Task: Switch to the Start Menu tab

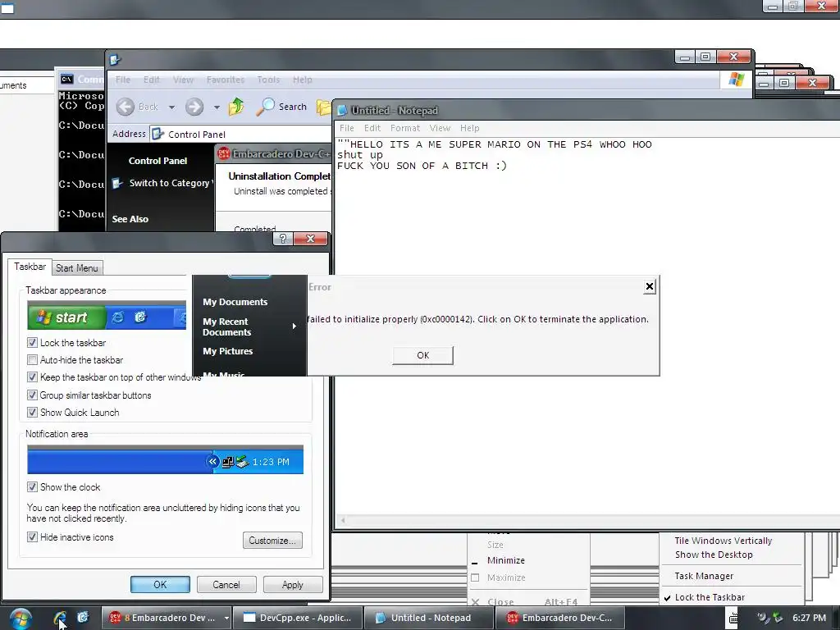Action: 76,268
